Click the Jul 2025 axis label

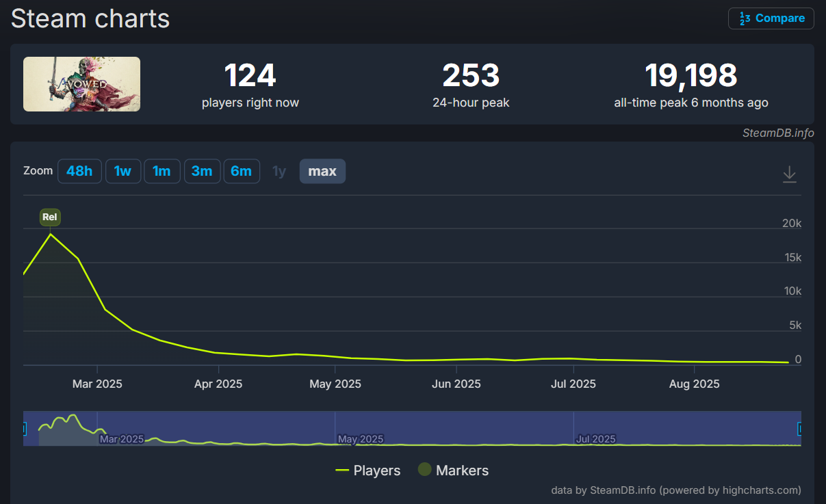[573, 384]
